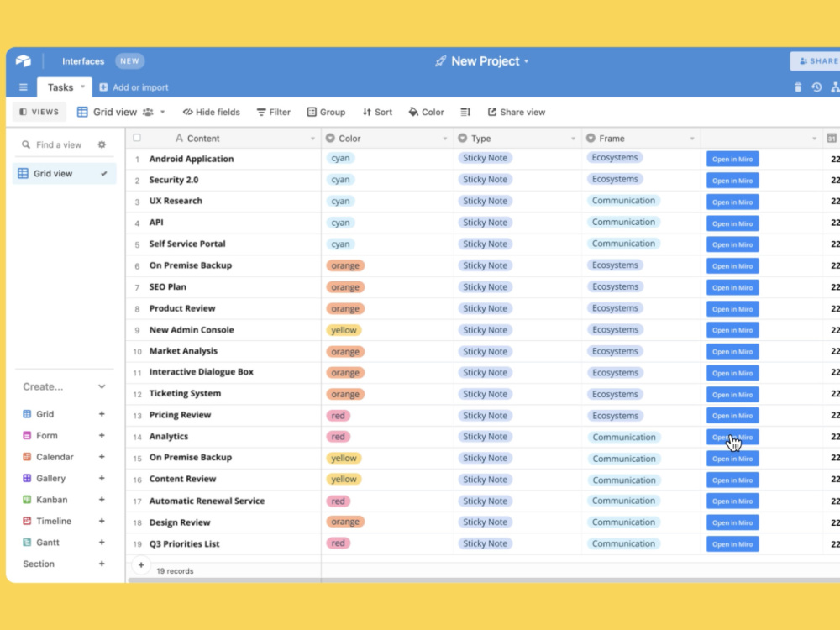Open the Group options
The height and width of the screenshot is (630, 840).
coord(326,112)
